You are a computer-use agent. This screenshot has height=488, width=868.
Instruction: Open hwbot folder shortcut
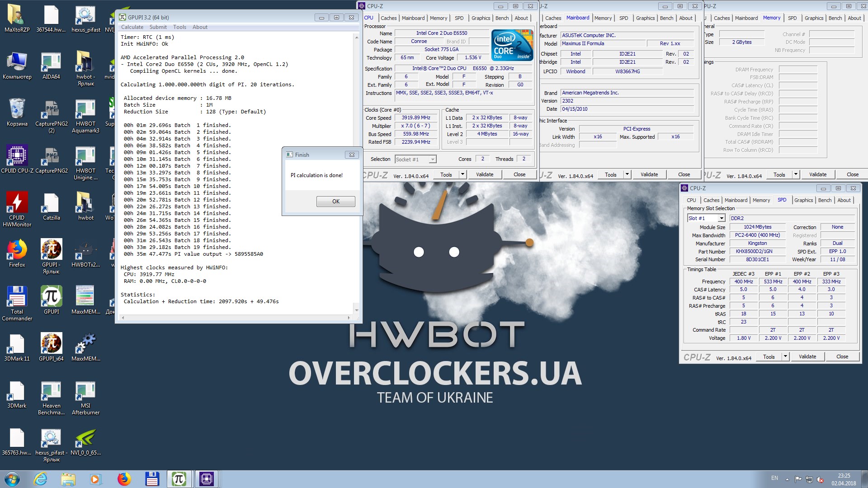coord(85,206)
